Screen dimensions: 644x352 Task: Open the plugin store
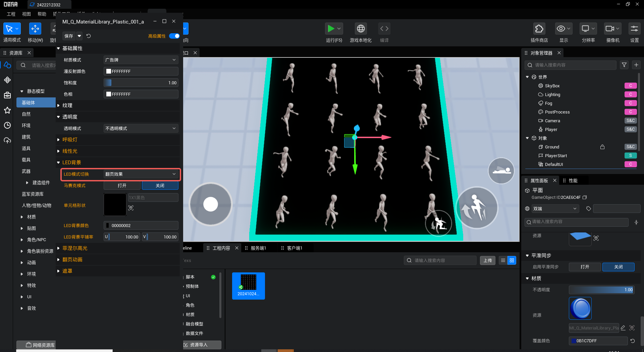[x=539, y=29]
